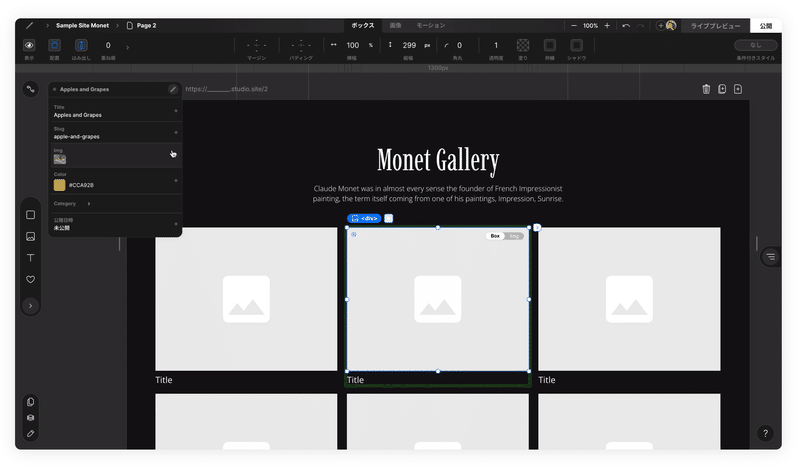800x469 pixels.
Task: Click the dot handle beside Slug field
Action: click(176, 132)
